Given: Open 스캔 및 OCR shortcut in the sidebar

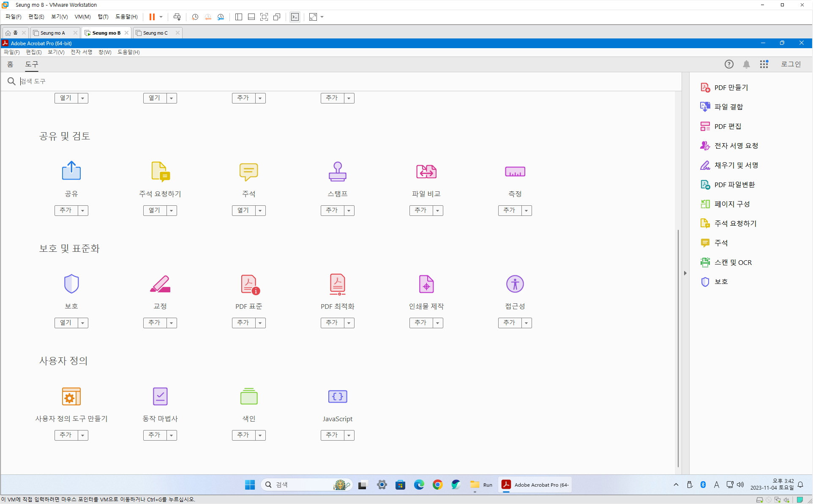Looking at the screenshot, I should click(732, 262).
